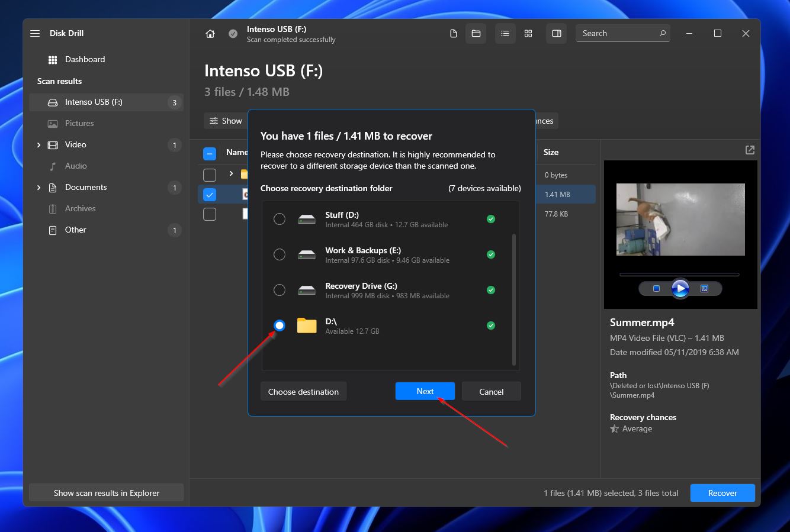
Task: Click the Next button in dialog
Action: click(x=425, y=391)
